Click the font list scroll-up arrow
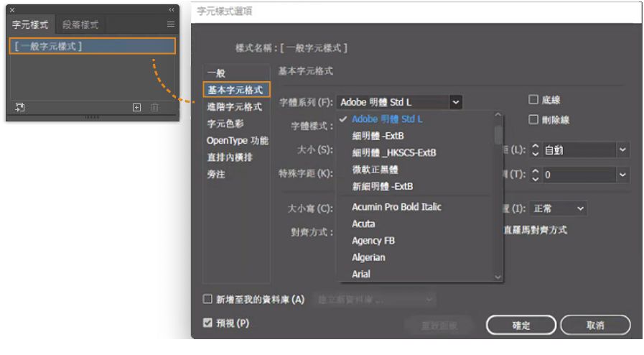Screen dimensions: 644x355 498,115
